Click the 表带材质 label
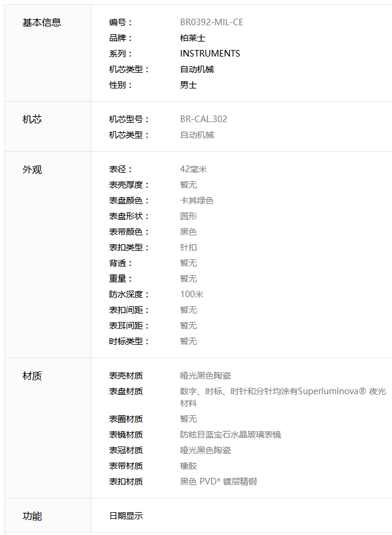 126,466
